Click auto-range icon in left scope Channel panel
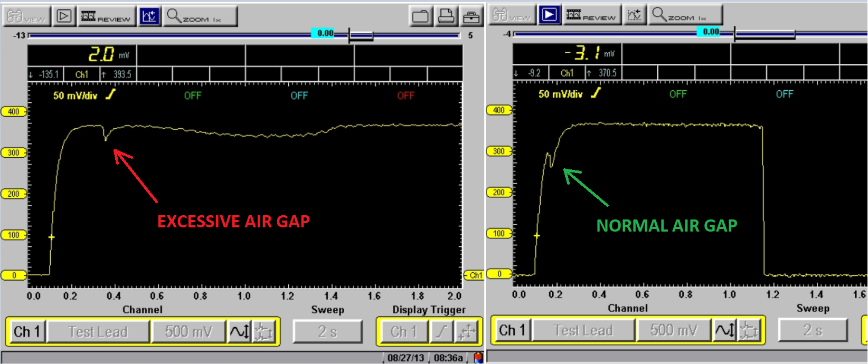 tap(263, 332)
